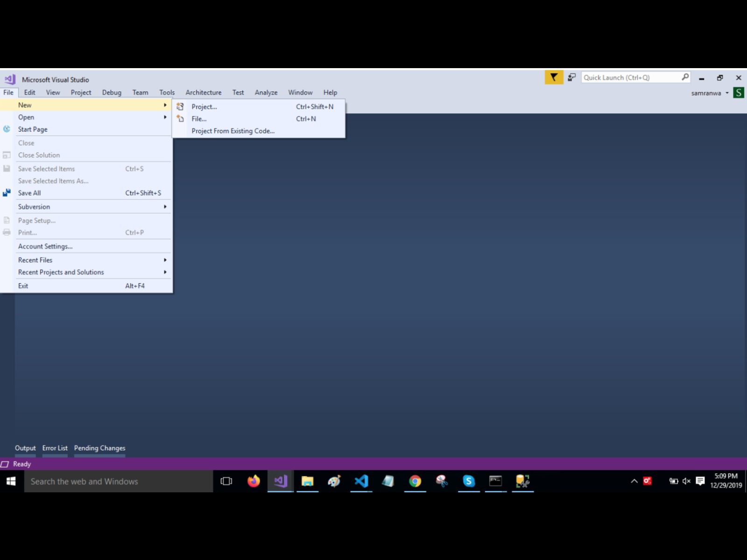Open the feedback icon beside Quick Launch
This screenshot has height=560, width=747.
tap(571, 77)
